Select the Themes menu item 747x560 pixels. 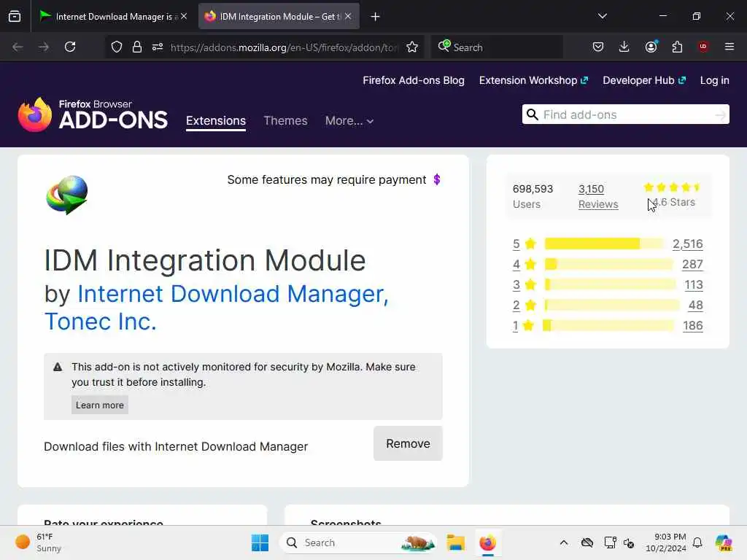coord(285,121)
